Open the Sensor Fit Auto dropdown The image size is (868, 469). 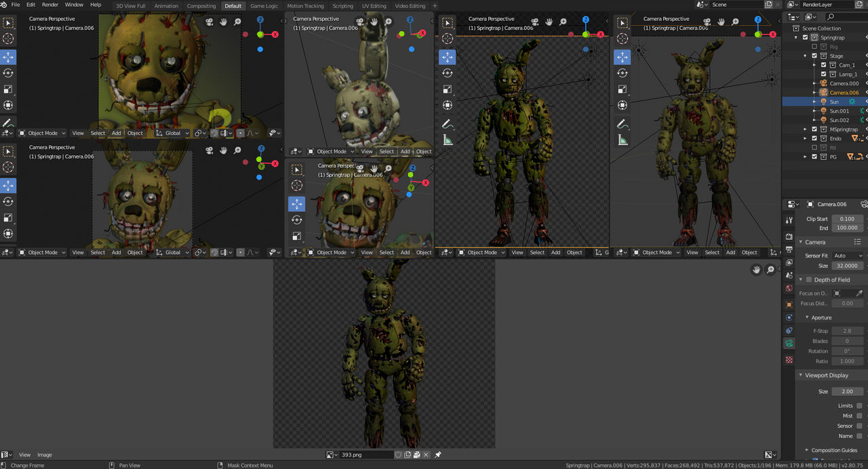pos(848,256)
